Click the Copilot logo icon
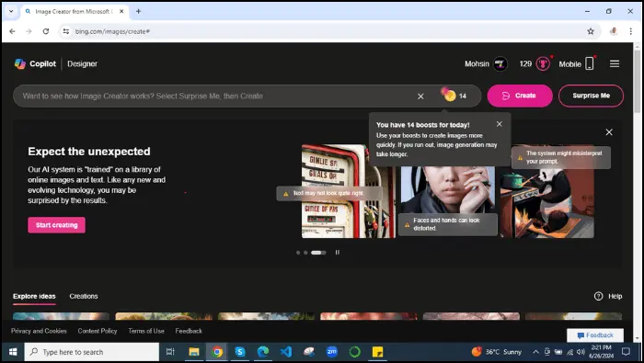644x363 pixels. coord(19,63)
